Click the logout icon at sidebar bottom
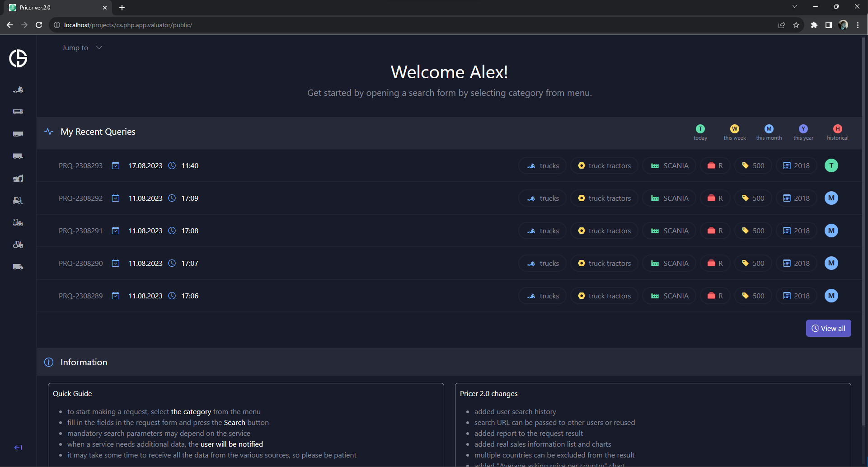 tap(18, 448)
